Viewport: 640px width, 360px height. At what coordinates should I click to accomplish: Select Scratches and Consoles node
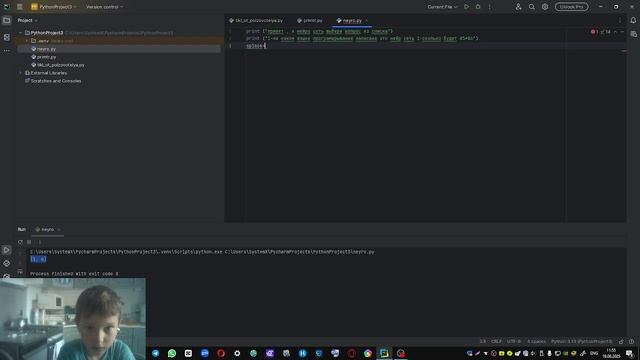(x=56, y=81)
